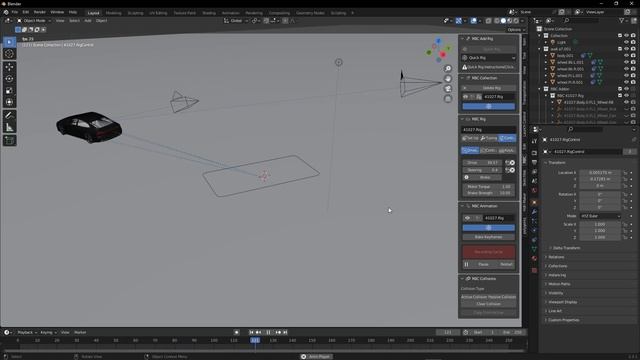Click the navigation gizmo red X axis
640x360 pixels.
[x=443, y=54]
